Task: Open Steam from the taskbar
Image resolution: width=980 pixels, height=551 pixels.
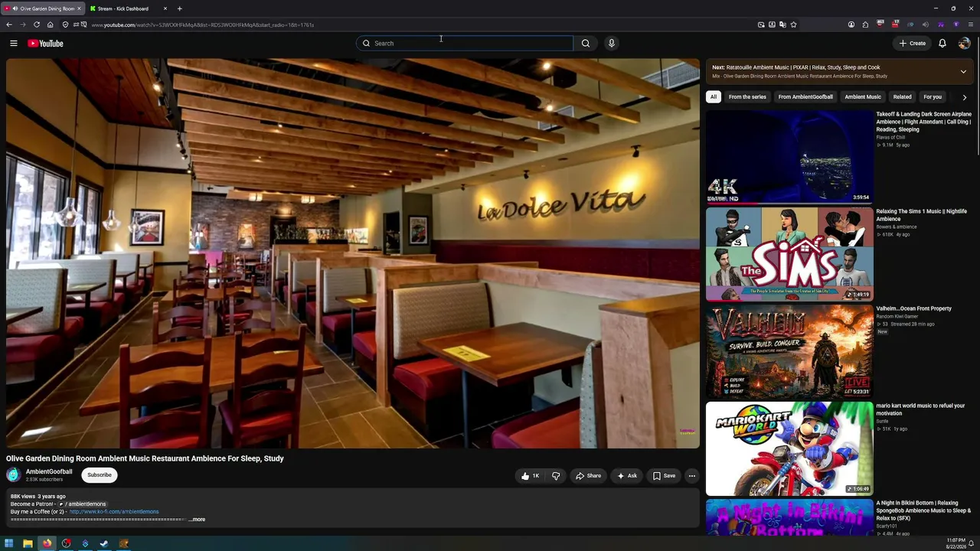Action: [x=104, y=543]
